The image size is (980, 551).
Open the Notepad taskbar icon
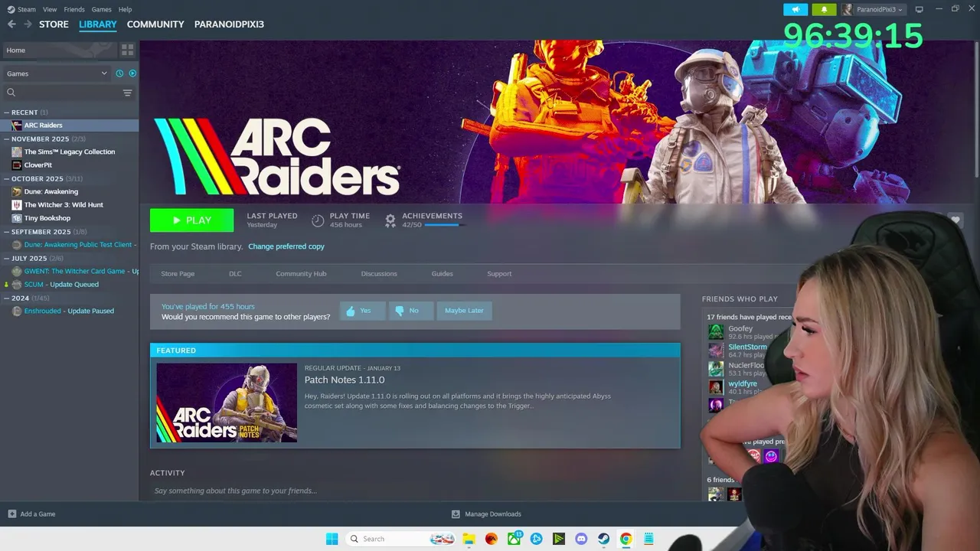click(648, 539)
